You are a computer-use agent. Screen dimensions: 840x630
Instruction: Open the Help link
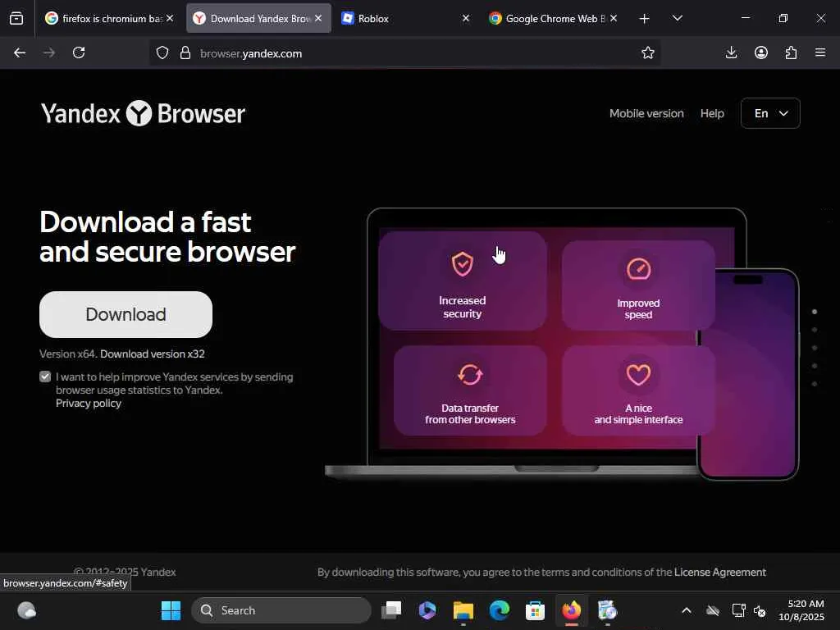tap(712, 113)
